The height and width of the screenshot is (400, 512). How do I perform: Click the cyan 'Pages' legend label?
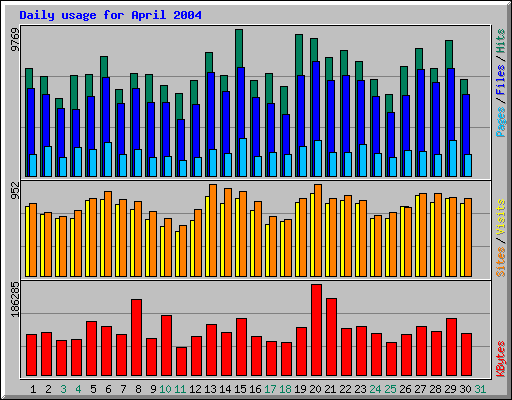tap(500, 122)
